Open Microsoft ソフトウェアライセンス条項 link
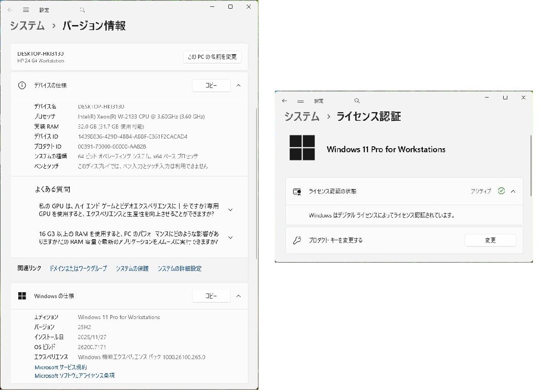This screenshot has height=392, width=547. point(75,376)
